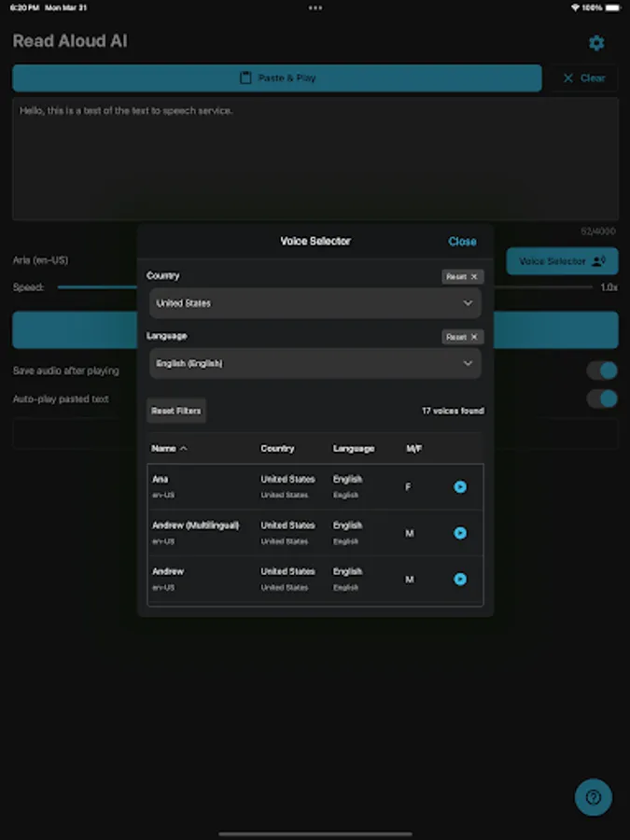This screenshot has height=840, width=630.
Task: Close the Voice Selector dialog
Action: tap(462, 242)
